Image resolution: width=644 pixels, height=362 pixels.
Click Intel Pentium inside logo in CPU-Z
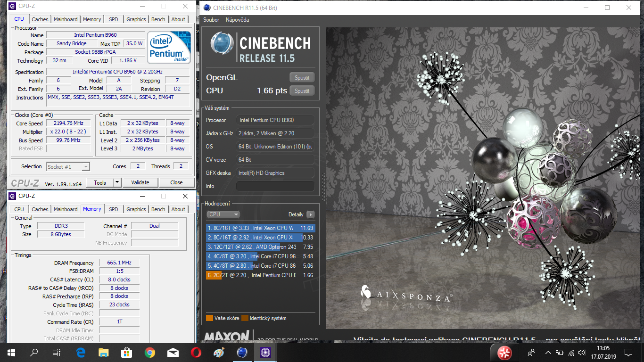pos(169,48)
